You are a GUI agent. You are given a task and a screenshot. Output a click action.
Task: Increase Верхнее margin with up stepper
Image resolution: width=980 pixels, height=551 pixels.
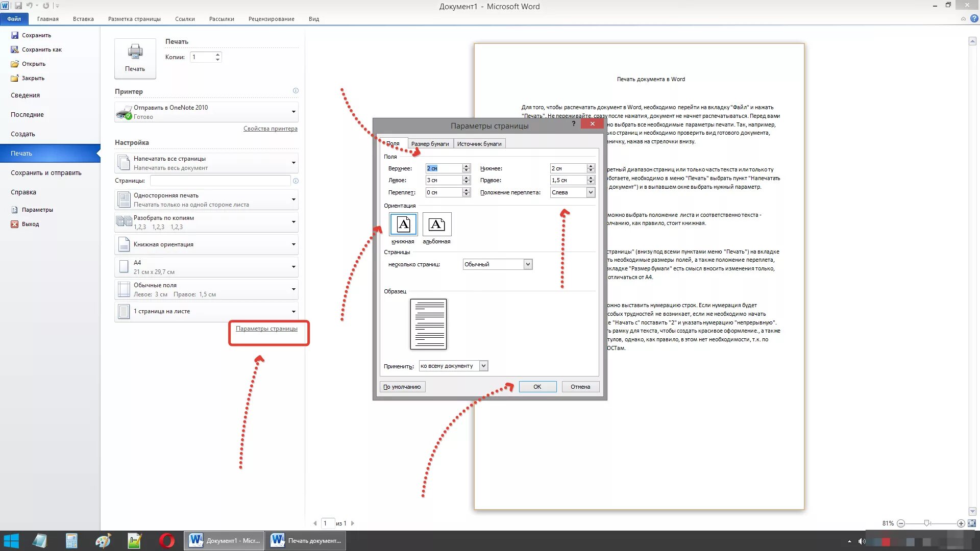[466, 166]
